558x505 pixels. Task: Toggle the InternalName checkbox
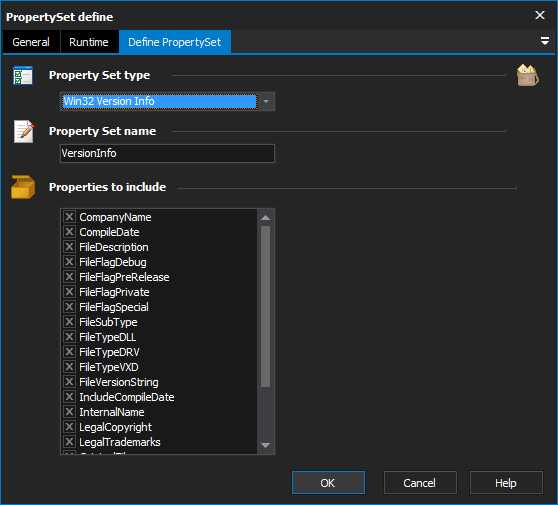pyautogui.click(x=69, y=412)
